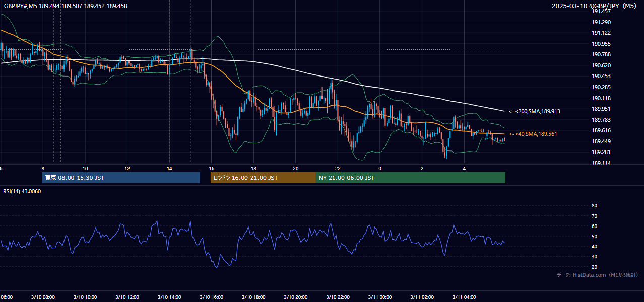This screenshot has height=302, width=644.
Task: Click hour marker 14 under price chart
Action: (x=169, y=168)
